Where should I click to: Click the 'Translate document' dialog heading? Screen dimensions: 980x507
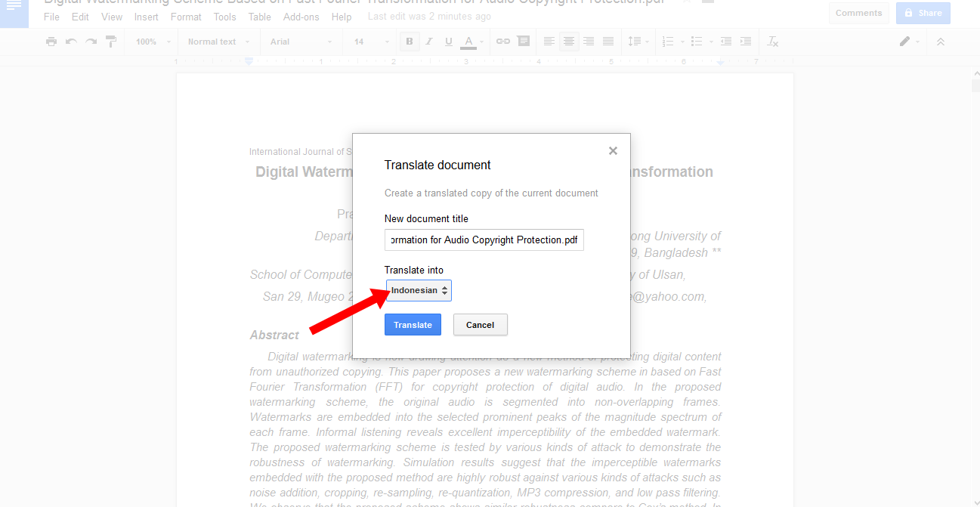[437, 165]
